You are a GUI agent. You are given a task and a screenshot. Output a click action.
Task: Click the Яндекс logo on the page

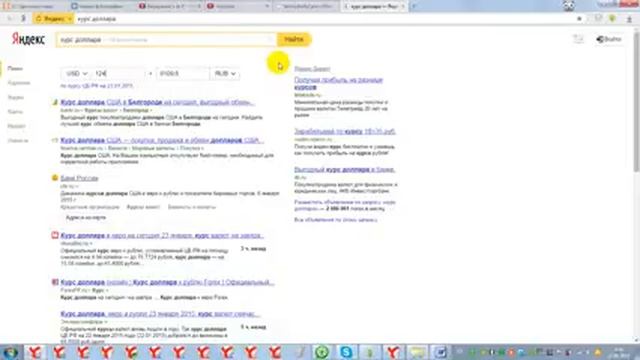click(28, 40)
